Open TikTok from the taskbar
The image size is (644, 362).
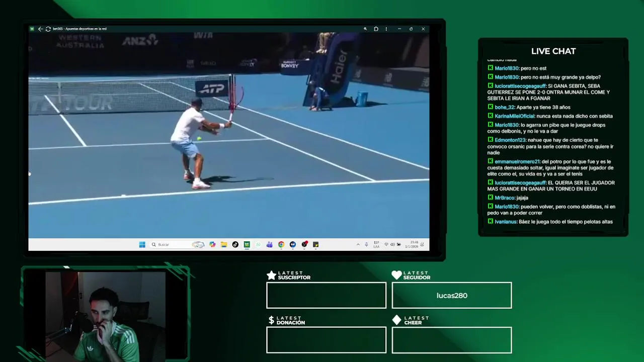pos(235,245)
